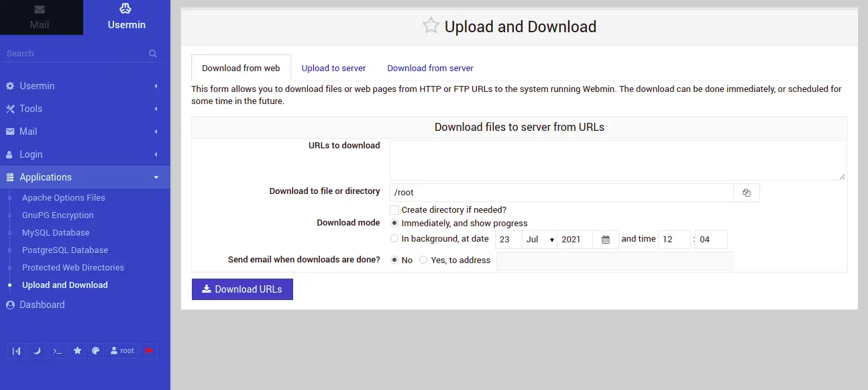
Task: Select No for email notification
Action: pyautogui.click(x=394, y=260)
